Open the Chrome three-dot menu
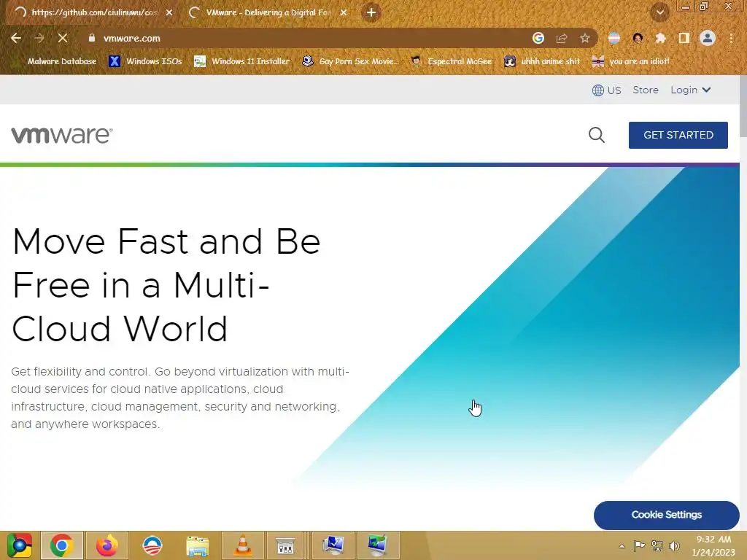 tap(731, 38)
